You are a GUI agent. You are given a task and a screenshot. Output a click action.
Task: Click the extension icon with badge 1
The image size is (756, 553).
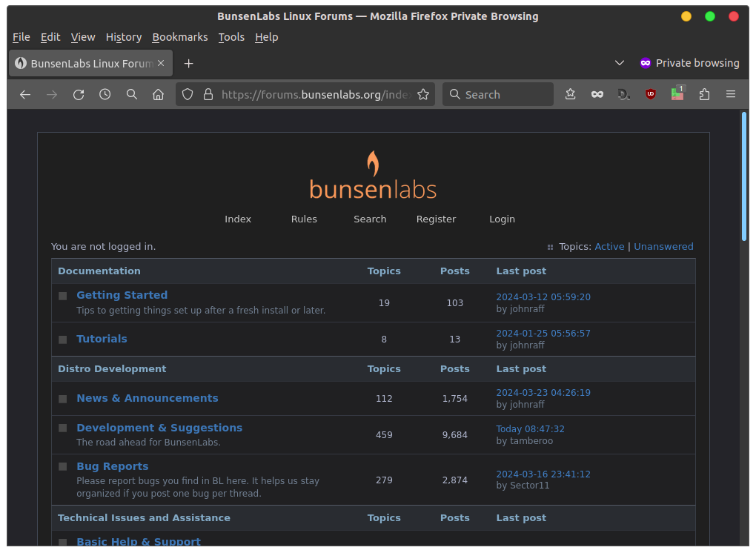[677, 93]
